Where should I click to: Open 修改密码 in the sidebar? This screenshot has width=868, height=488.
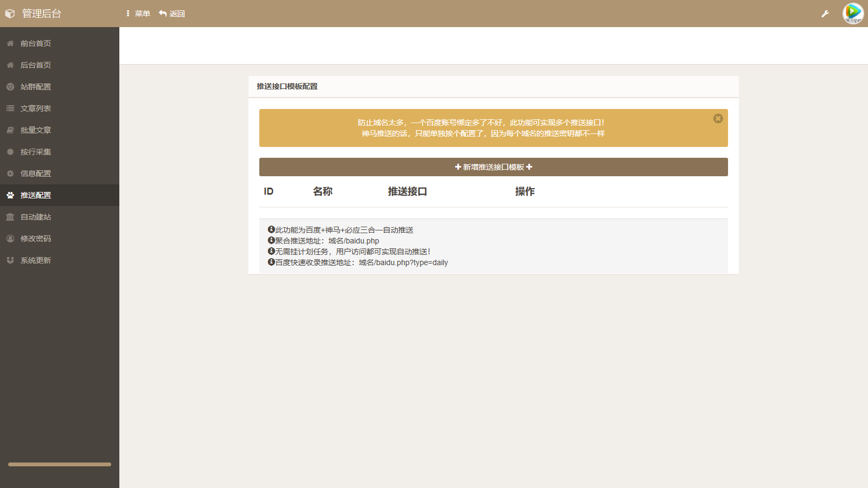click(x=36, y=239)
